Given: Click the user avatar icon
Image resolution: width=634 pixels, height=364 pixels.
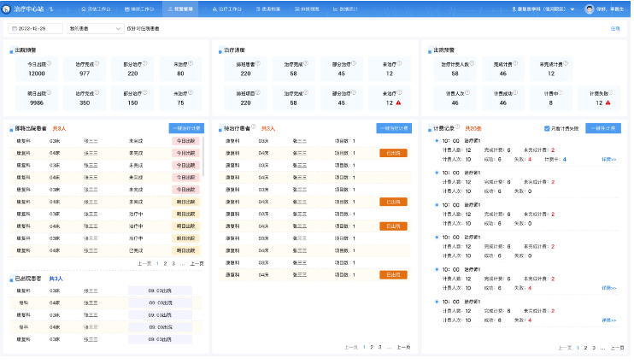Looking at the screenshot, I should 590,9.
